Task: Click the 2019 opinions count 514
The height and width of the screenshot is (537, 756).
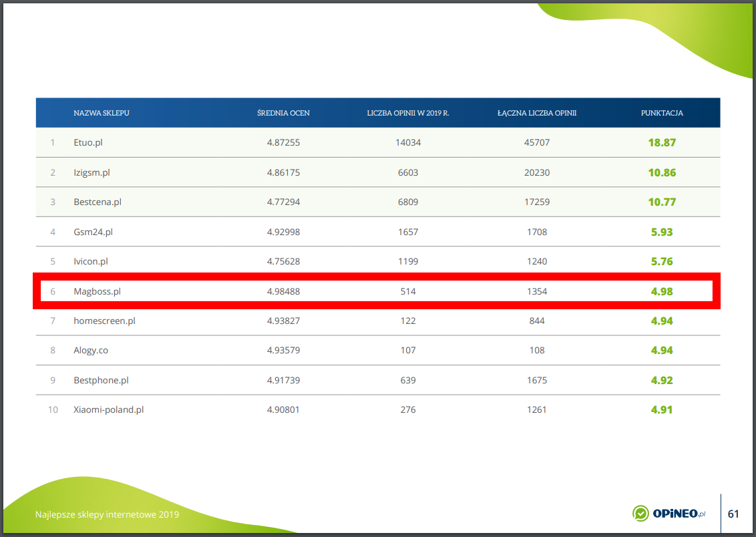Action: click(408, 291)
